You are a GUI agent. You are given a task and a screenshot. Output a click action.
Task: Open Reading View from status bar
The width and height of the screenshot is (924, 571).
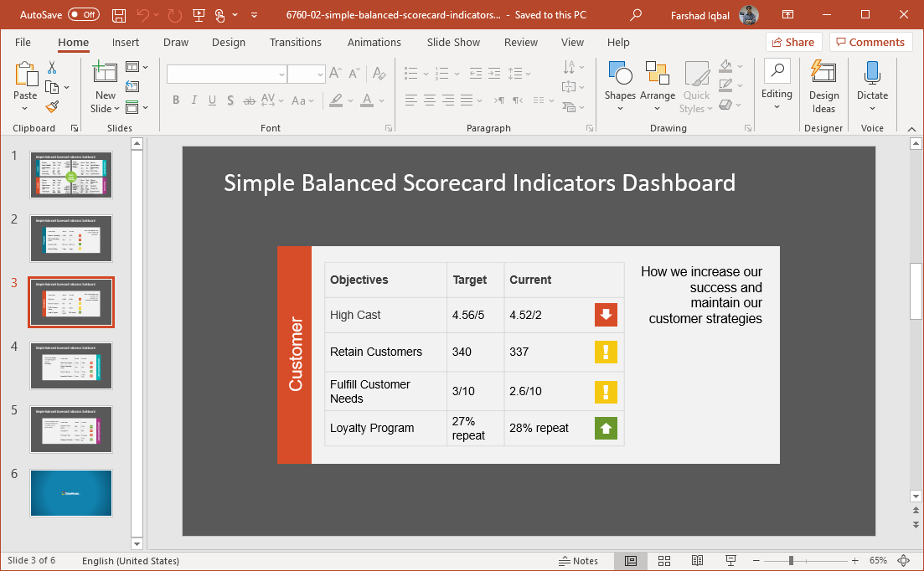[x=697, y=561]
